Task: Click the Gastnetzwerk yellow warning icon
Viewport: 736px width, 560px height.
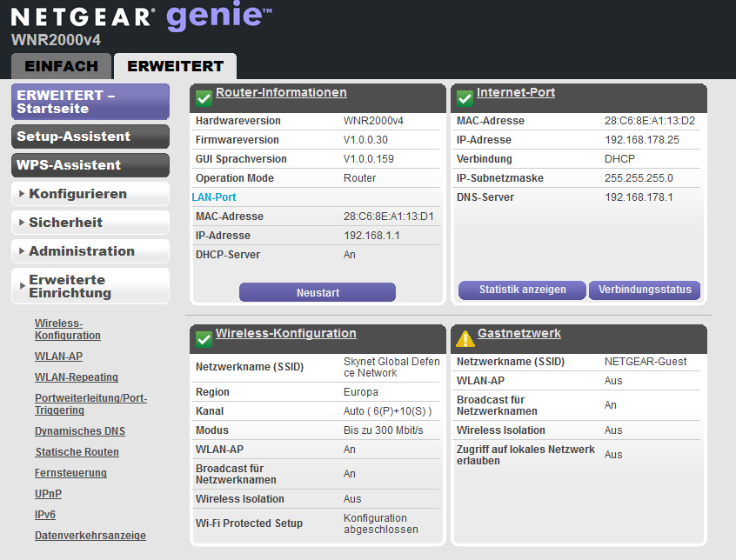Action: coord(465,338)
